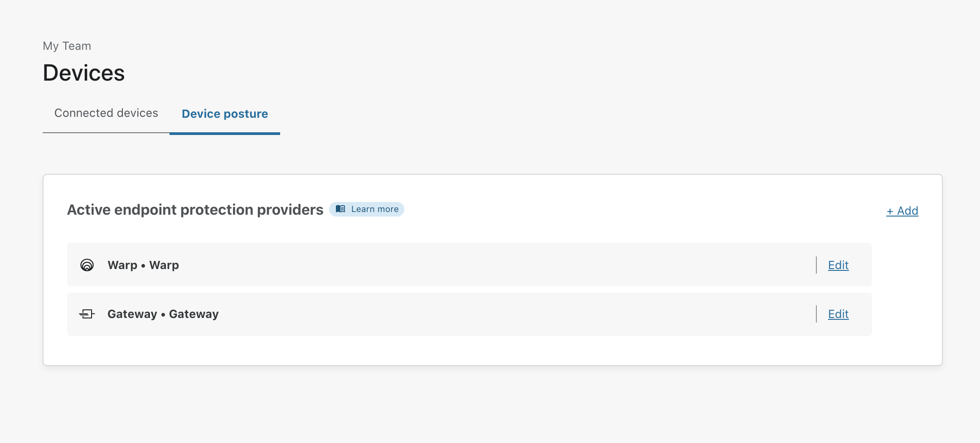Image resolution: width=980 pixels, height=443 pixels.
Task: Open the Learn more documentation badge
Action: pos(366,209)
